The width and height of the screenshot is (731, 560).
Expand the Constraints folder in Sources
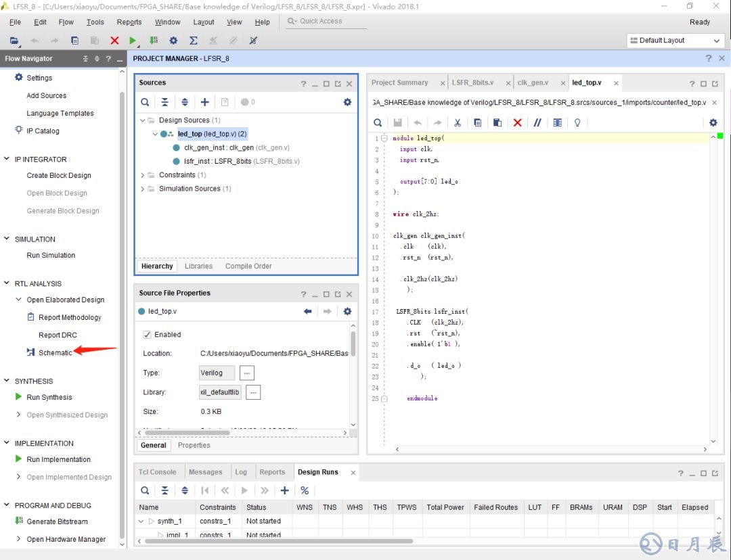(x=143, y=175)
